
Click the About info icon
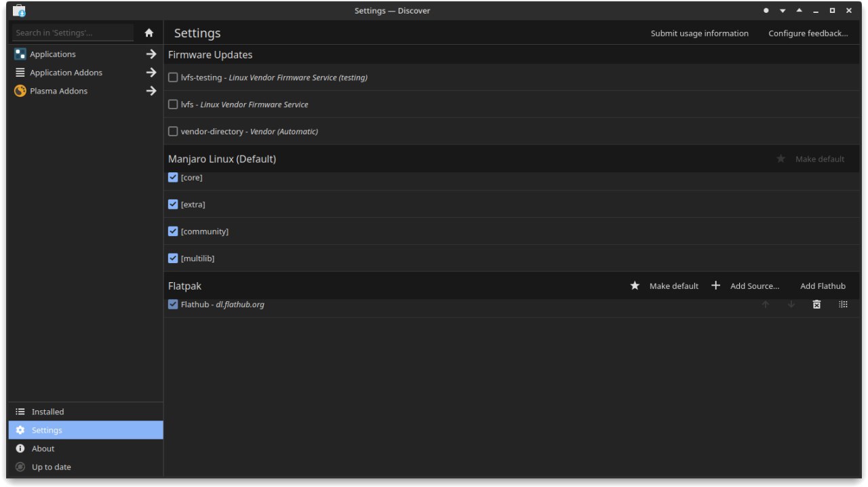[20, 448]
